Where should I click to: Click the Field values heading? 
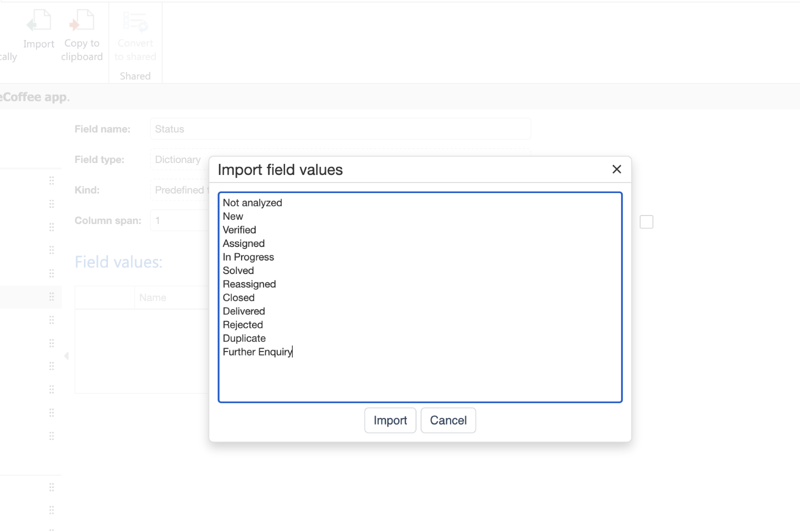(118, 262)
